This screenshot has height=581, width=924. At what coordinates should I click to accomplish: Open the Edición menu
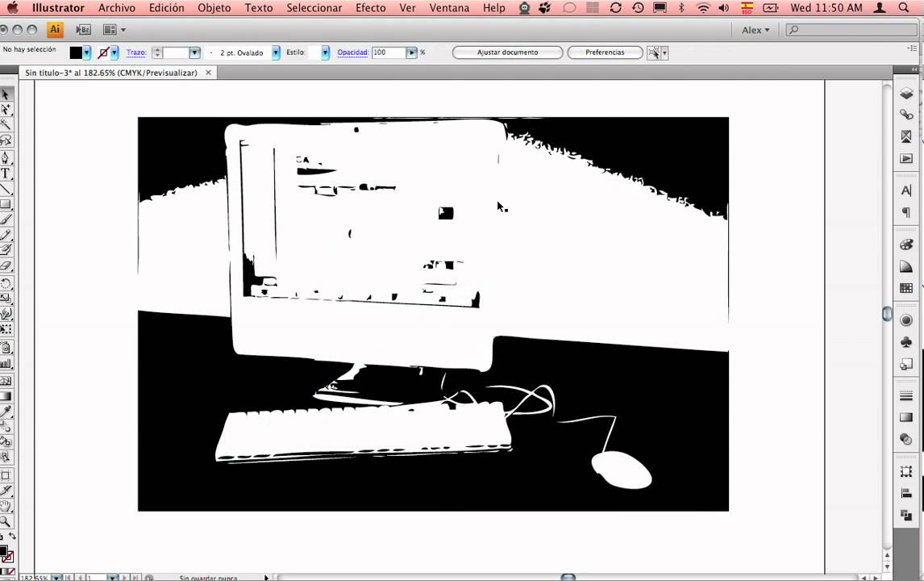(167, 8)
